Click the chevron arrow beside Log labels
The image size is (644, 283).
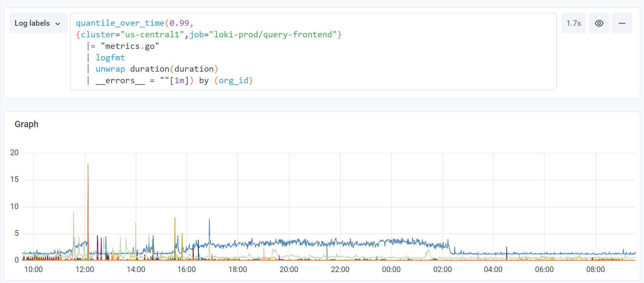click(58, 24)
